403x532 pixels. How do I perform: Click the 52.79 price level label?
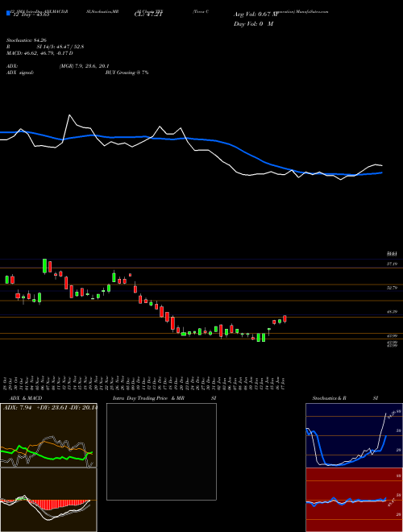392,288
